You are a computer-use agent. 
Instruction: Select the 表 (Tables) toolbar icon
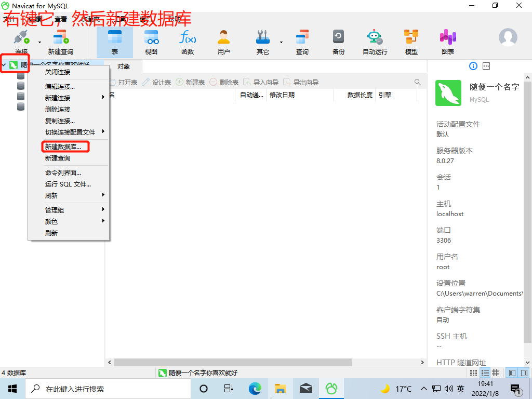click(x=114, y=42)
